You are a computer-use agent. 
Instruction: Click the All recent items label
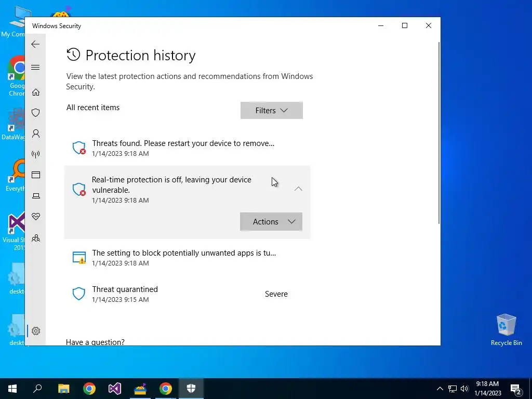[x=93, y=108]
